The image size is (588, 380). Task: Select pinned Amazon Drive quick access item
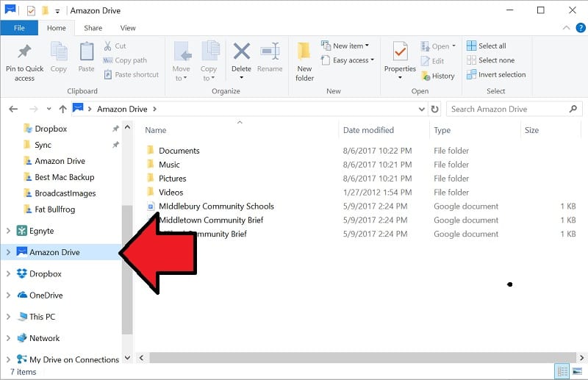pos(60,161)
